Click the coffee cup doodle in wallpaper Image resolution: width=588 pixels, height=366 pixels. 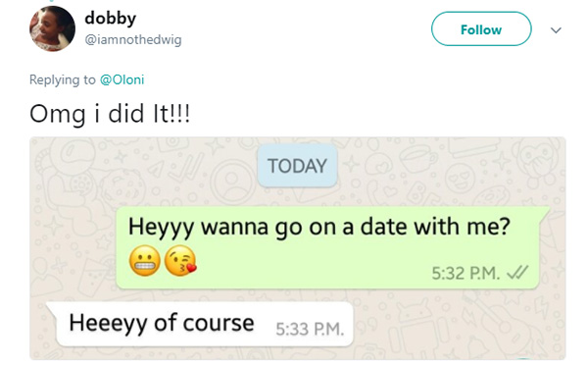click(x=418, y=158)
